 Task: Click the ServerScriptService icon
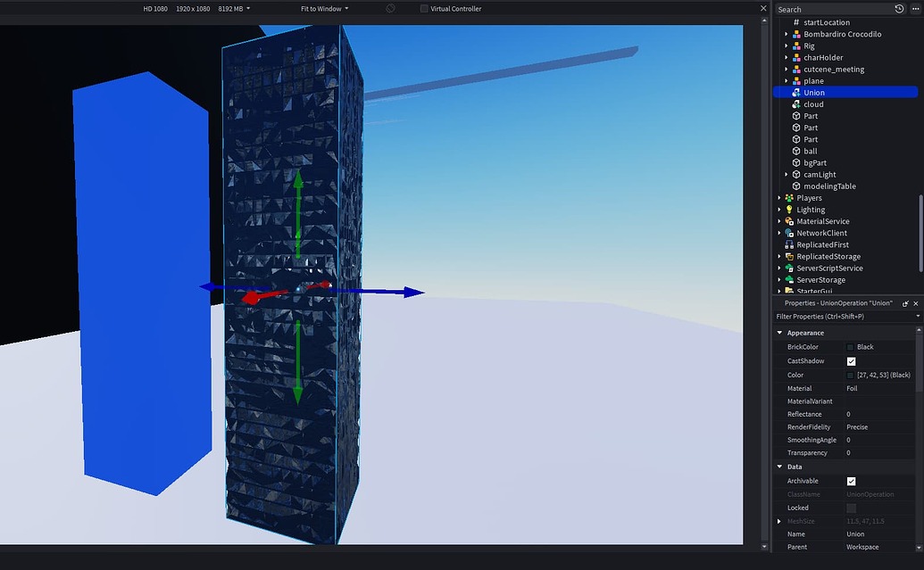point(789,268)
